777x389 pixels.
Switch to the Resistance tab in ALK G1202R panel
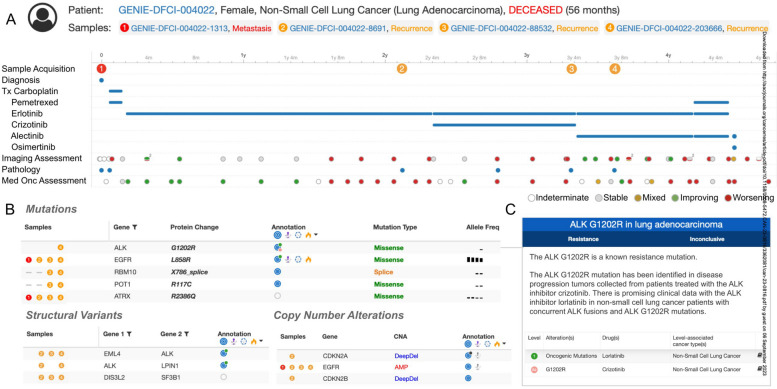pyautogui.click(x=584, y=239)
